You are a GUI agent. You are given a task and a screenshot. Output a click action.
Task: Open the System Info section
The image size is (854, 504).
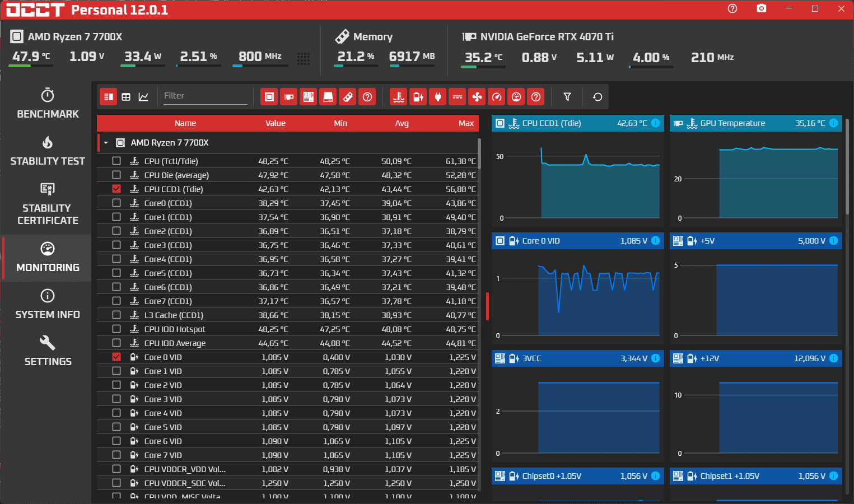coord(48,305)
